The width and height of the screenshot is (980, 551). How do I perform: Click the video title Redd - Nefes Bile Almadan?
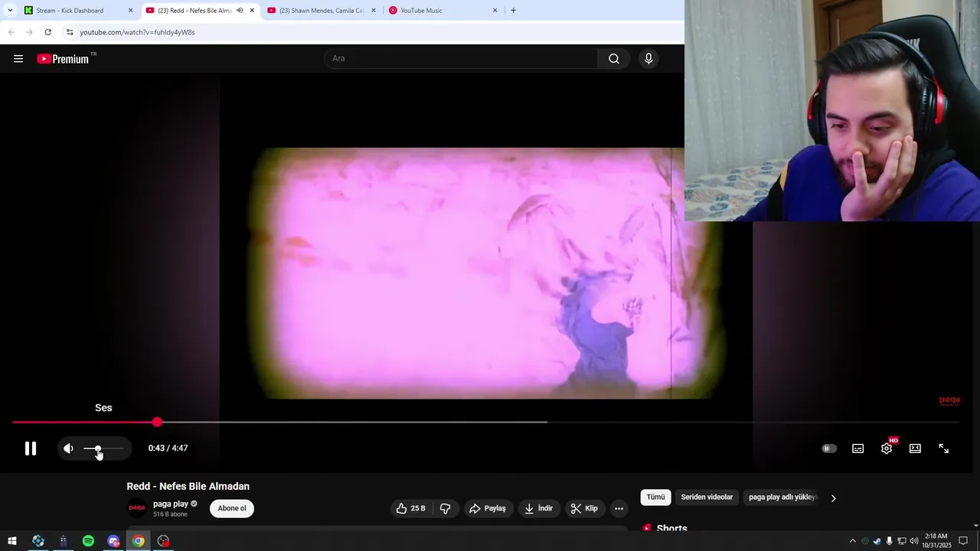click(x=188, y=487)
